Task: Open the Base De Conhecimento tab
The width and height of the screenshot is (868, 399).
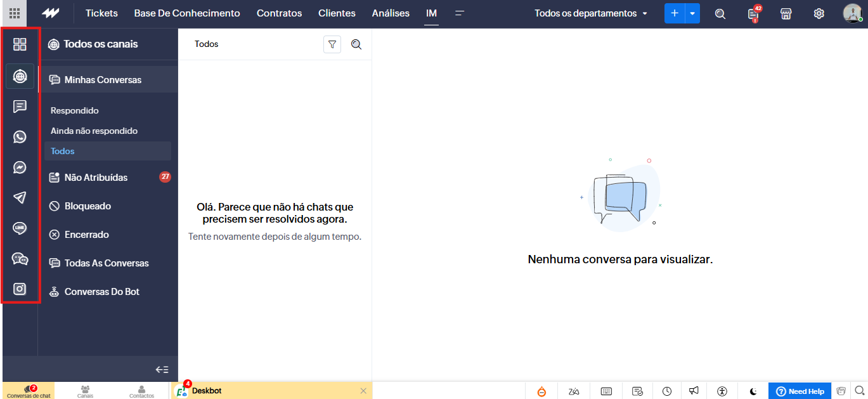Action: point(187,13)
